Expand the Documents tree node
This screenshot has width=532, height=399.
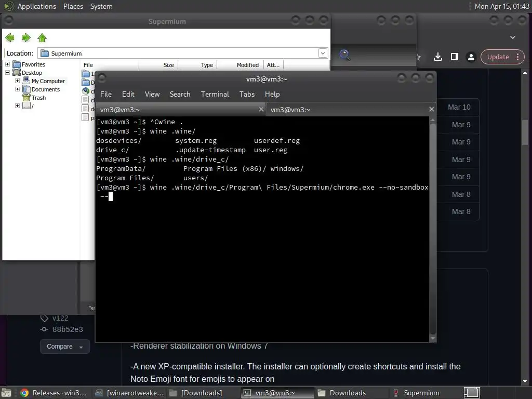pos(17,89)
